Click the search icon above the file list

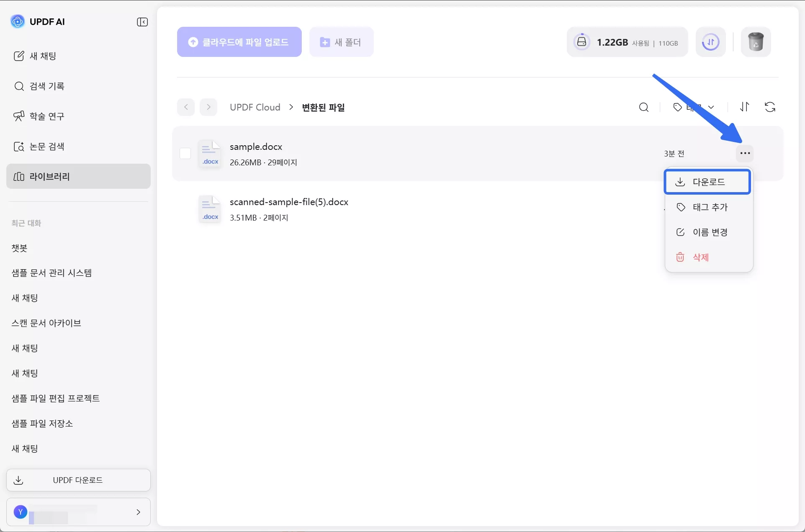pyautogui.click(x=643, y=107)
